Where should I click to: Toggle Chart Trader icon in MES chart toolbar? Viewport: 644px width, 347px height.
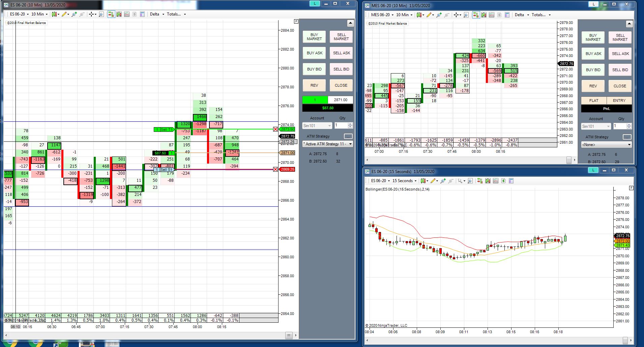point(476,15)
